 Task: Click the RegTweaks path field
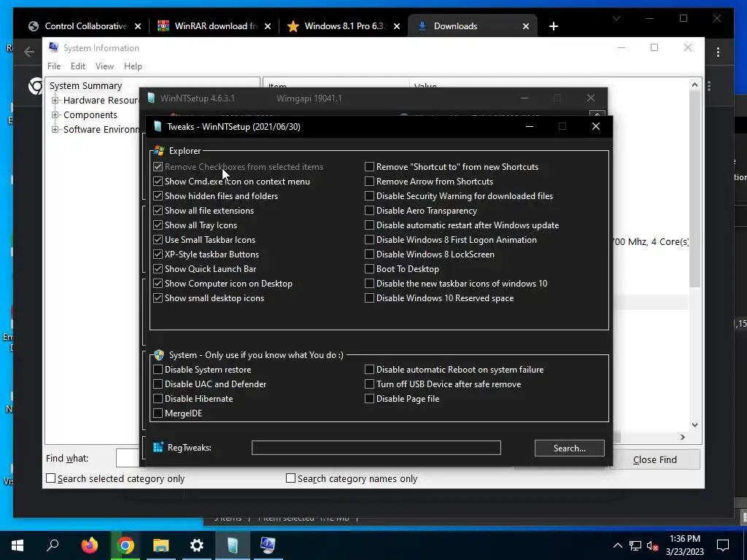[x=376, y=448]
